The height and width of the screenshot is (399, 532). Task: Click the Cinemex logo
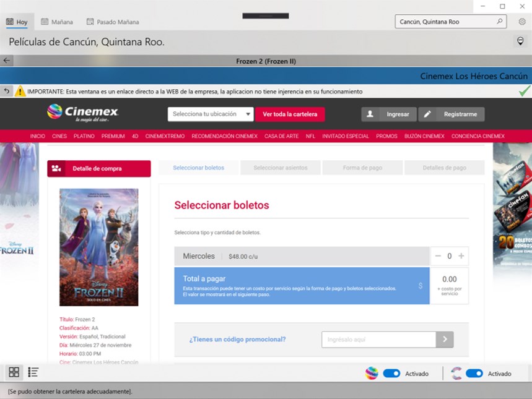[x=82, y=113]
